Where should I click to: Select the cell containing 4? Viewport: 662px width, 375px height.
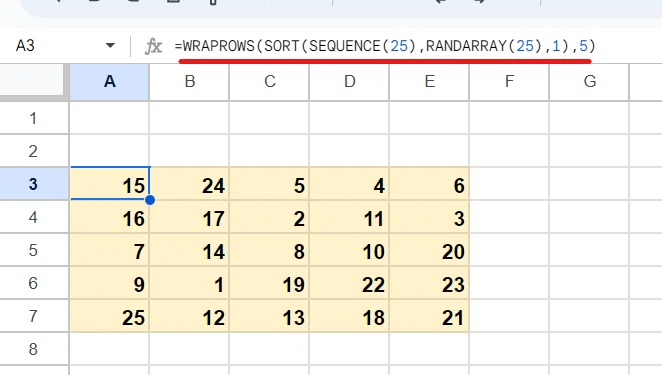pos(349,184)
